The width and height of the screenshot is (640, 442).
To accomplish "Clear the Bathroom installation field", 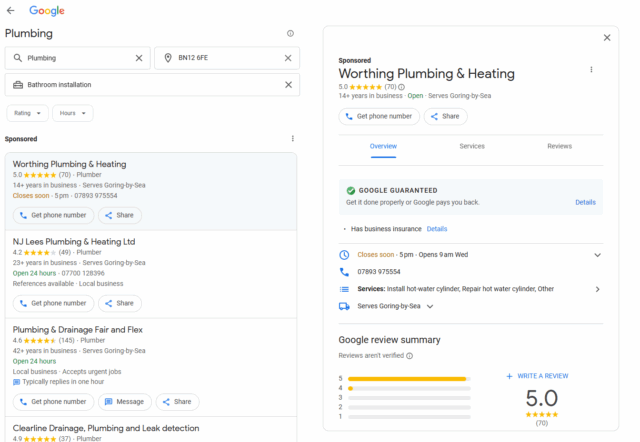I will click(x=288, y=85).
